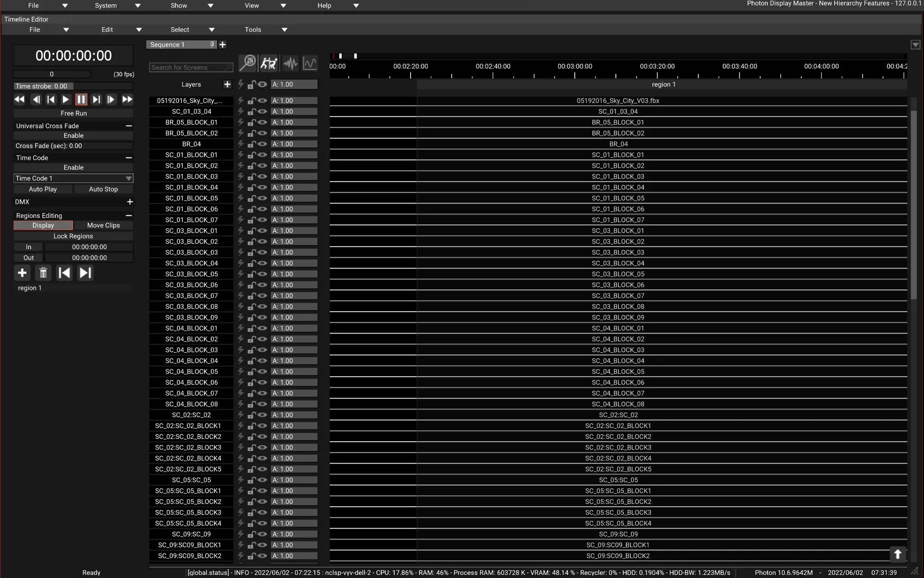Unlock icon for the SC_01_03_04 layer
Screen dimensions: 924x578
point(251,112)
